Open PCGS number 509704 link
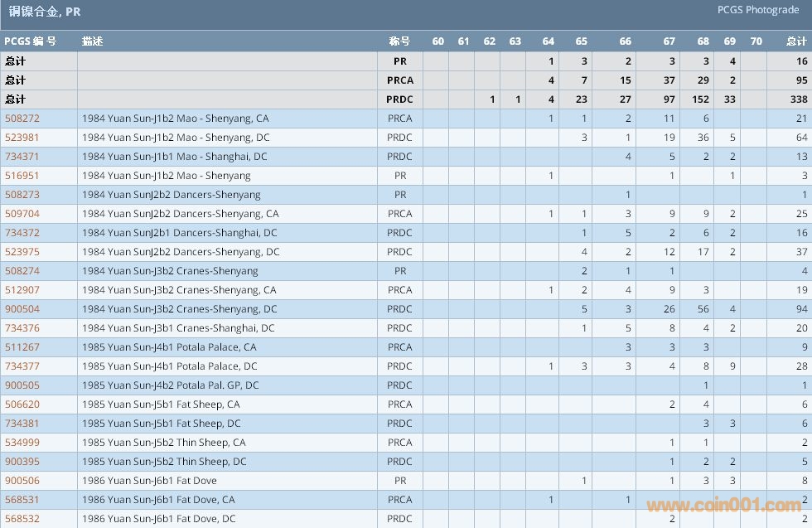This screenshot has height=528, width=812. coord(22,214)
